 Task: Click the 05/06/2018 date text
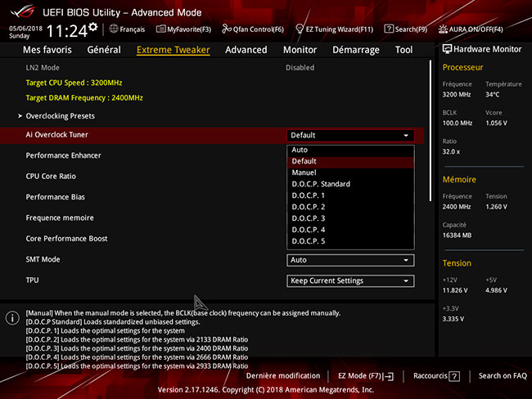point(25,29)
